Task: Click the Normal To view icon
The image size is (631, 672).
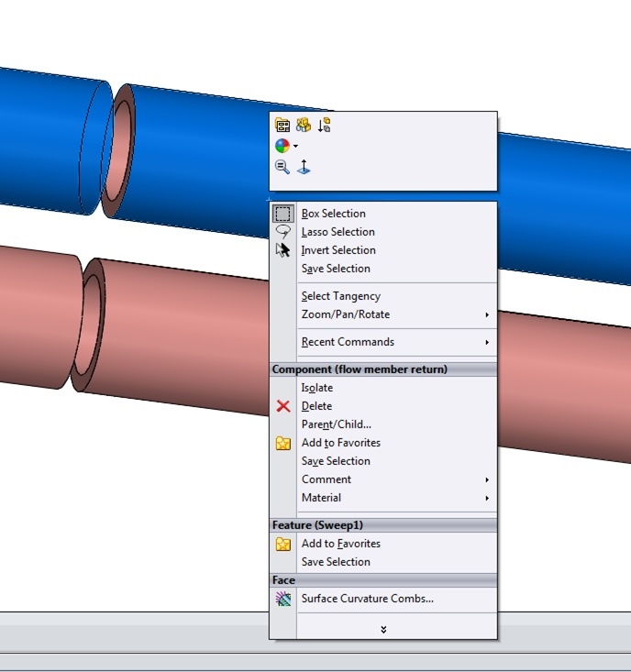Action: (x=304, y=167)
